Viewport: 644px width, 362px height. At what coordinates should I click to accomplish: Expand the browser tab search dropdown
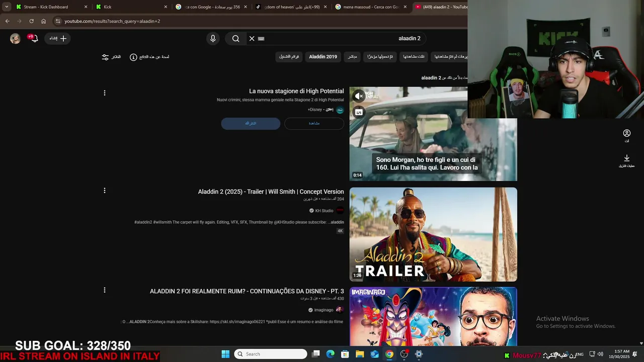pyautogui.click(x=6, y=7)
